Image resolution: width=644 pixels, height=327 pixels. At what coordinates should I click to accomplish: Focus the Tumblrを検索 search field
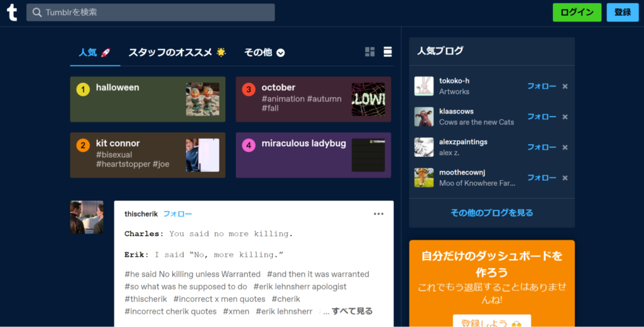click(x=151, y=13)
